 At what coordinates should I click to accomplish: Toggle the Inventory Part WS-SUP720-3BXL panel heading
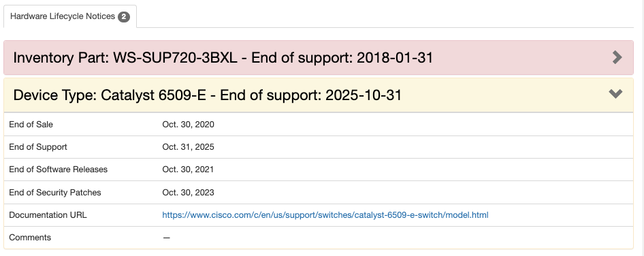[319, 57]
